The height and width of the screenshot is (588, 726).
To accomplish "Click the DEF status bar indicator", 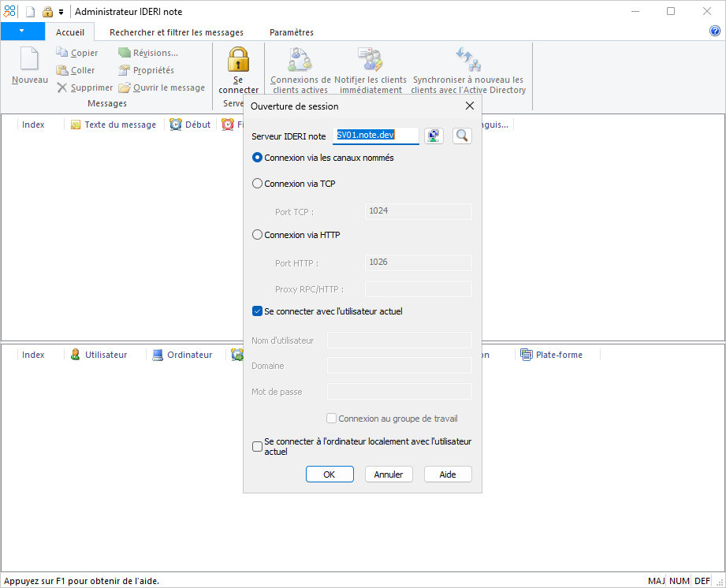I will point(702,581).
